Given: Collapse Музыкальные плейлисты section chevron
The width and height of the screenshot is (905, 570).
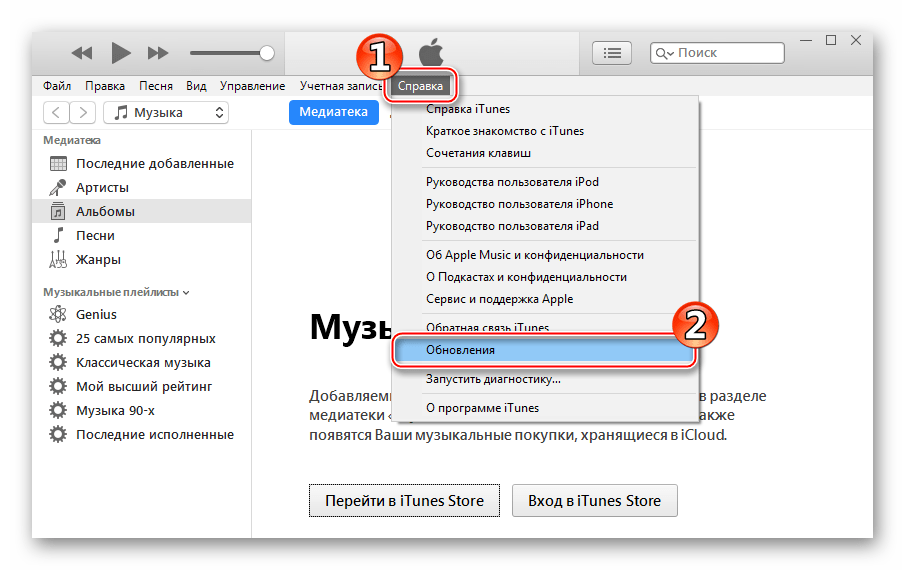Looking at the screenshot, I should pyautogui.click(x=186, y=293).
